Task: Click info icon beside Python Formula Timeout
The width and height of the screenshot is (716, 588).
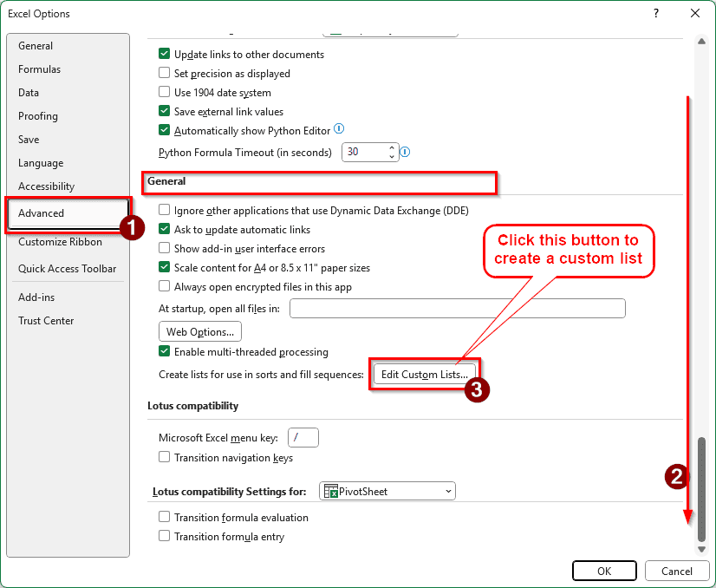Action: coord(405,152)
